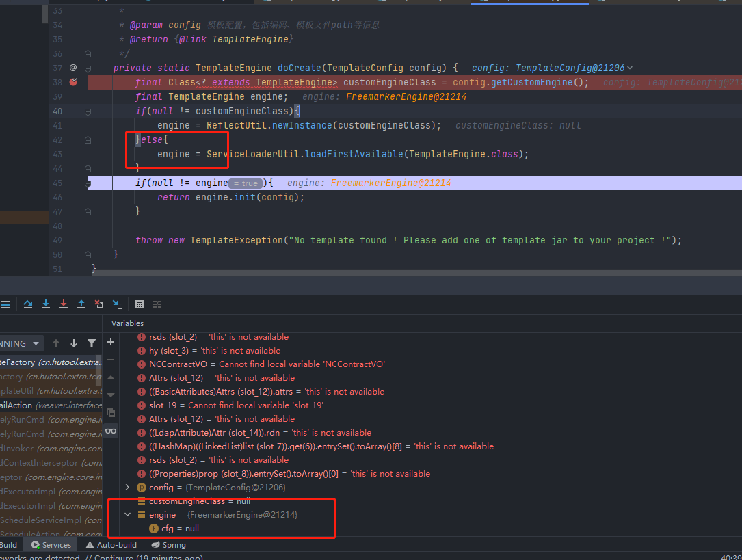Expand the config variable node
742x560 pixels.
127,487
